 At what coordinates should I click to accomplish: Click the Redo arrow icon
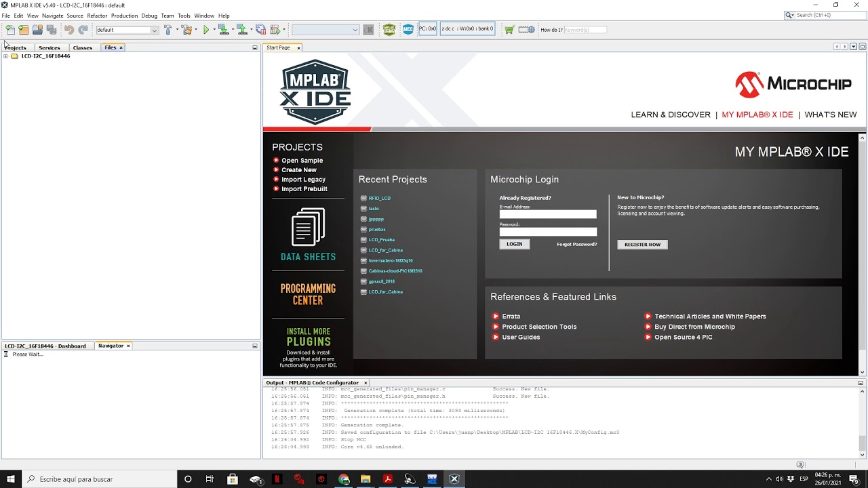coord(83,30)
